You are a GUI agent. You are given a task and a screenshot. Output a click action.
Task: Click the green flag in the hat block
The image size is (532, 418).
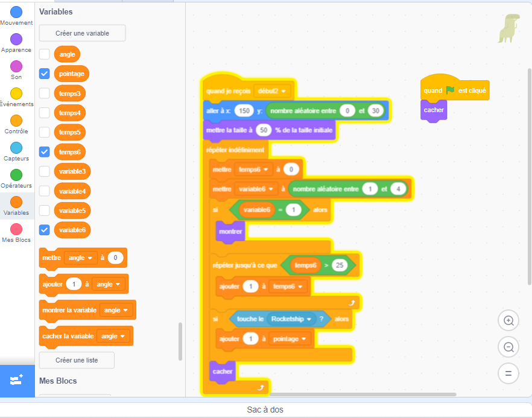(x=450, y=90)
